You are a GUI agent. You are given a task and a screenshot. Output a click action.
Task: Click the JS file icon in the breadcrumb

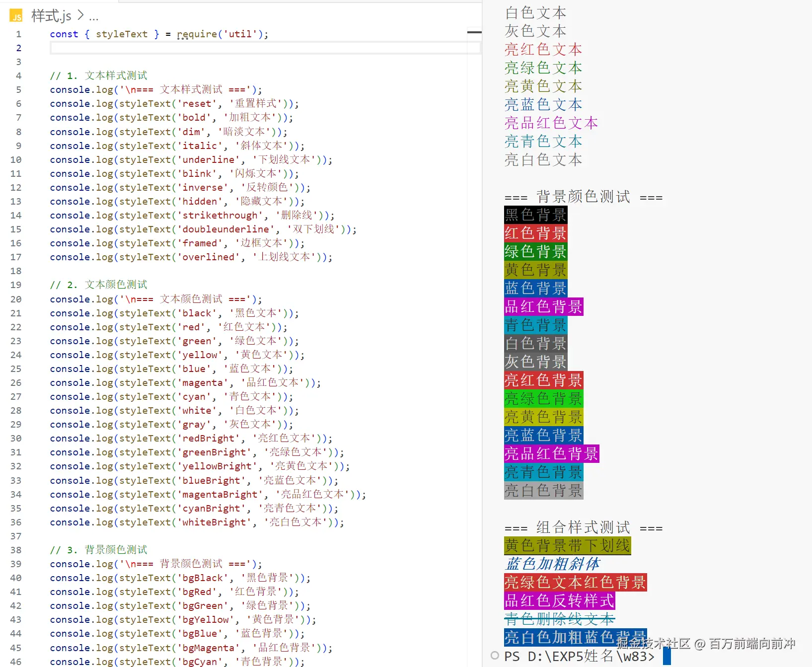[16, 16]
